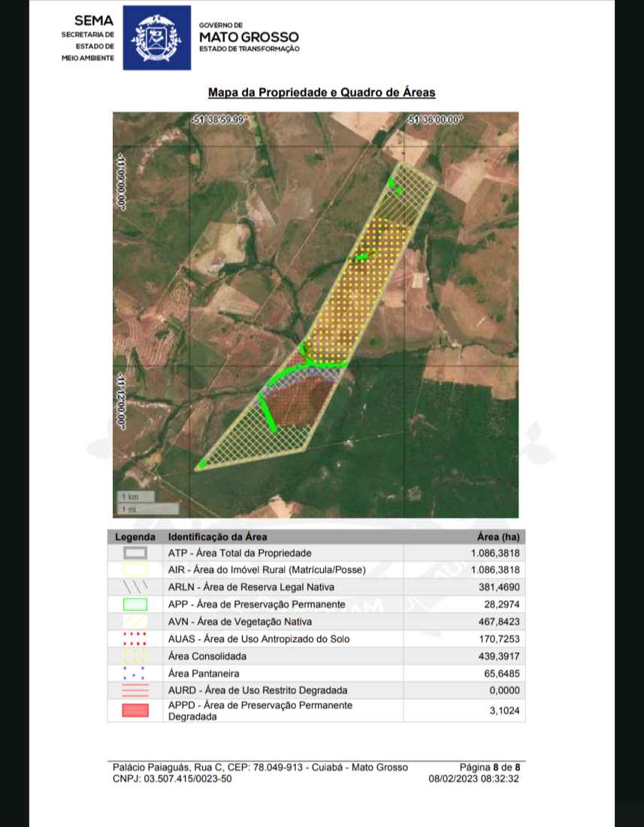This screenshot has height=827, width=644.
Task: Select the ARLN area value 381,4690
Action: pyautogui.click(x=499, y=587)
